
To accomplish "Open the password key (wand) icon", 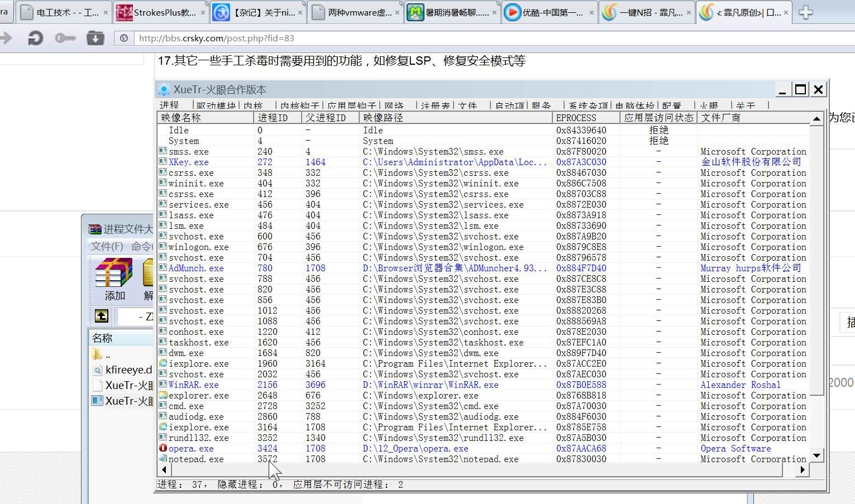I will point(65,38).
